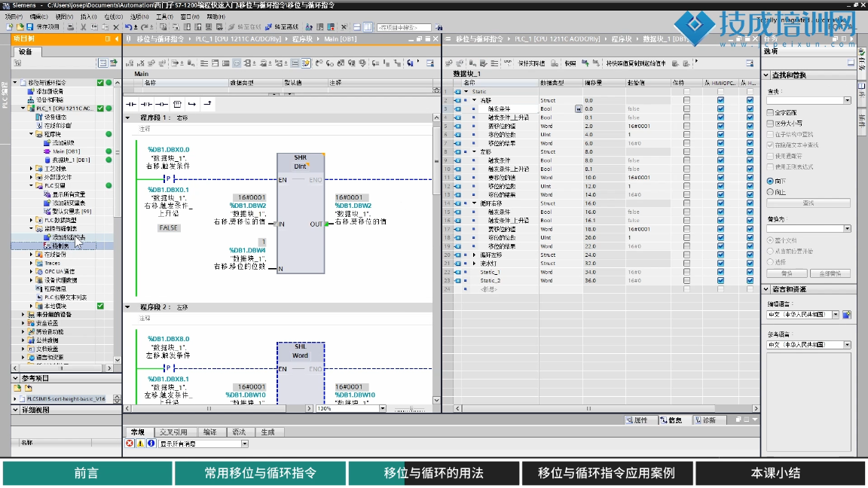This screenshot has height=488, width=868.
Task: Open the 项目 (Project) menu
Action: [14, 17]
